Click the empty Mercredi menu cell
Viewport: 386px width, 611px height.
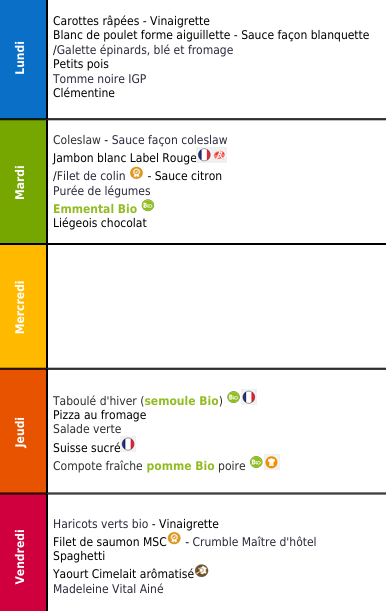tap(217, 307)
